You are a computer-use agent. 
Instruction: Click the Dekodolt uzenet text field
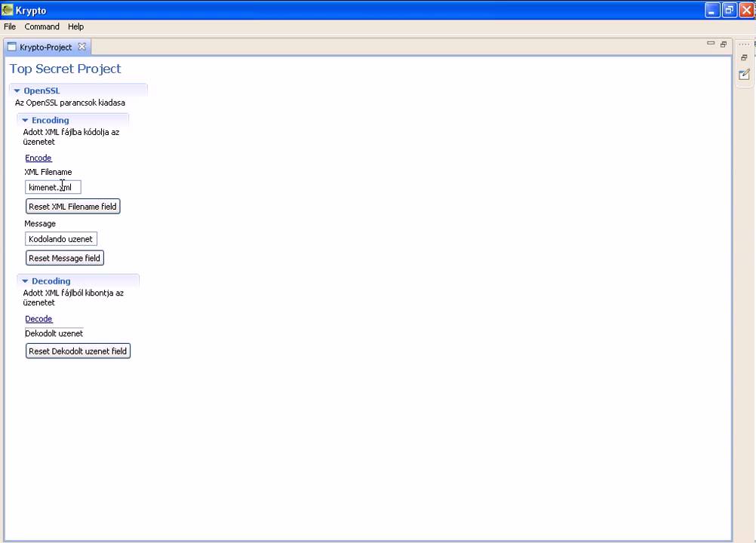click(x=54, y=333)
